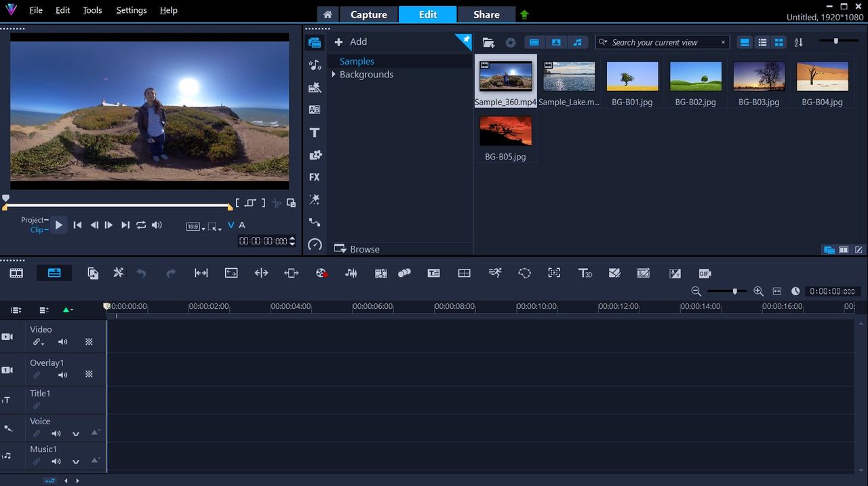Open the Title library panel icon
The image size is (868, 486).
pyautogui.click(x=314, y=132)
